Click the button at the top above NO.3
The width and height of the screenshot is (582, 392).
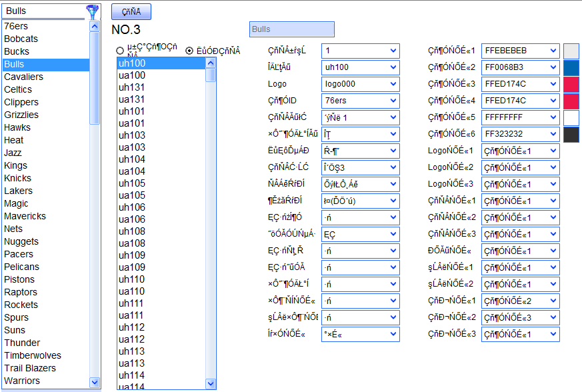point(131,11)
